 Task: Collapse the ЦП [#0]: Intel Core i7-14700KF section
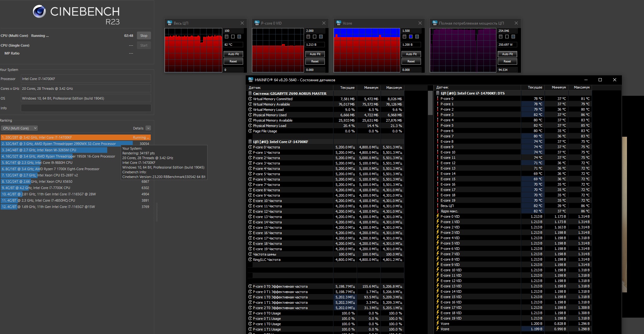click(250, 142)
